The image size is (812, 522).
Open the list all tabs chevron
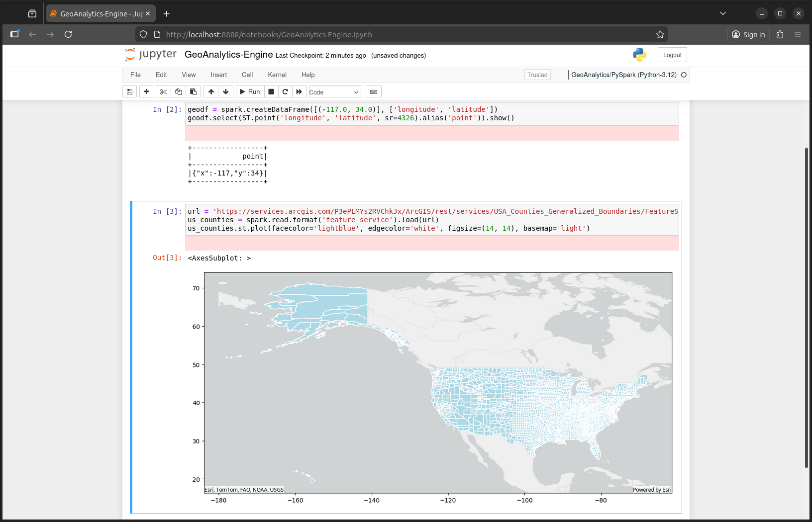click(x=723, y=13)
